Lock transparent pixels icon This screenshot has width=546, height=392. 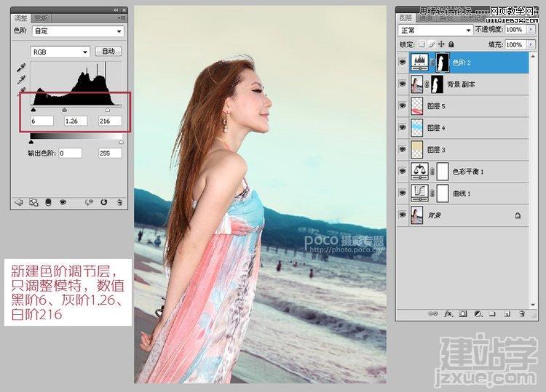pyautogui.click(x=422, y=44)
